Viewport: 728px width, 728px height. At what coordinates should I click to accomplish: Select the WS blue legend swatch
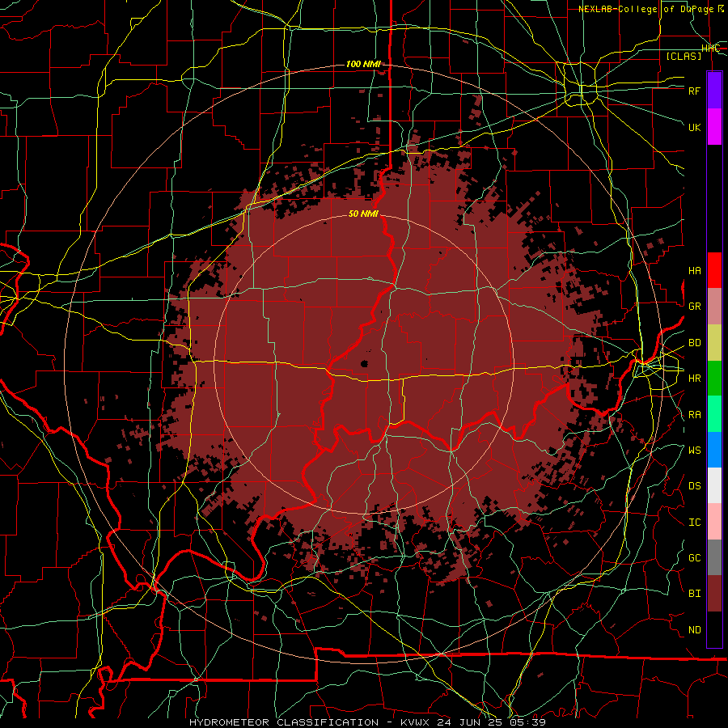pos(714,450)
